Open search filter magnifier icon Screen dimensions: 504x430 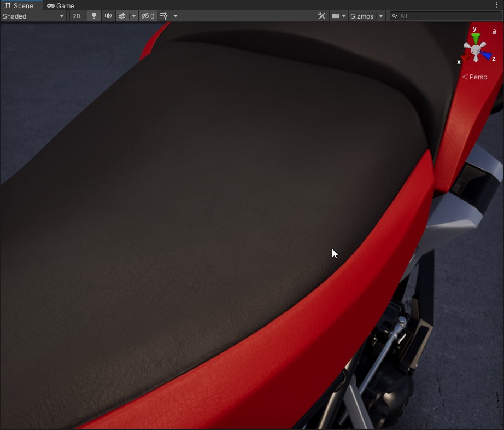(x=395, y=16)
